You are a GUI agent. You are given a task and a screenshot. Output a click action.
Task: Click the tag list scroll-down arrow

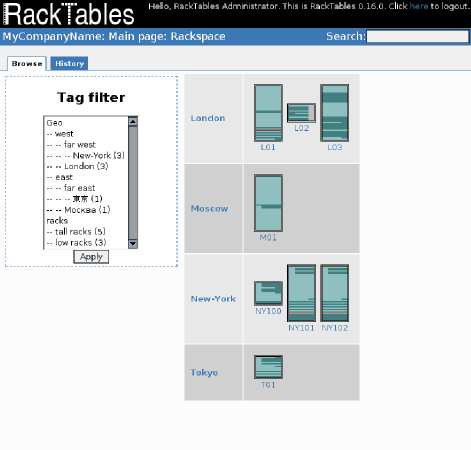(133, 244)
